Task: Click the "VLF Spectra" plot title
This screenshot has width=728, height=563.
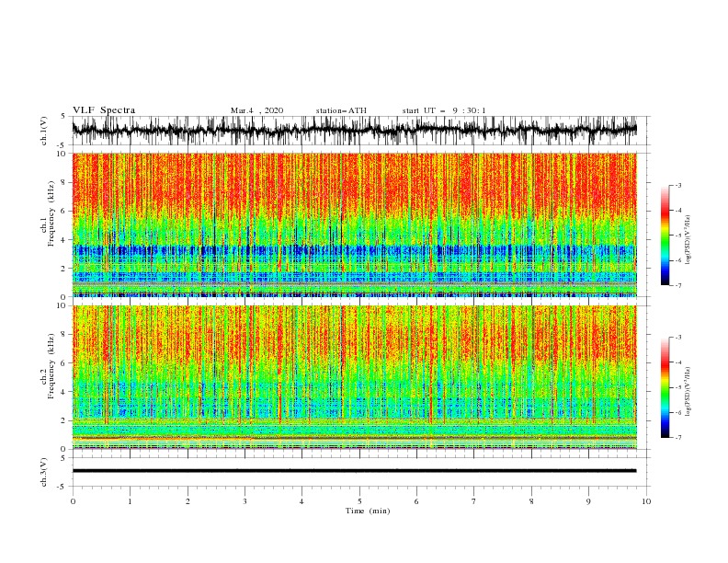Action: [104, 110]
